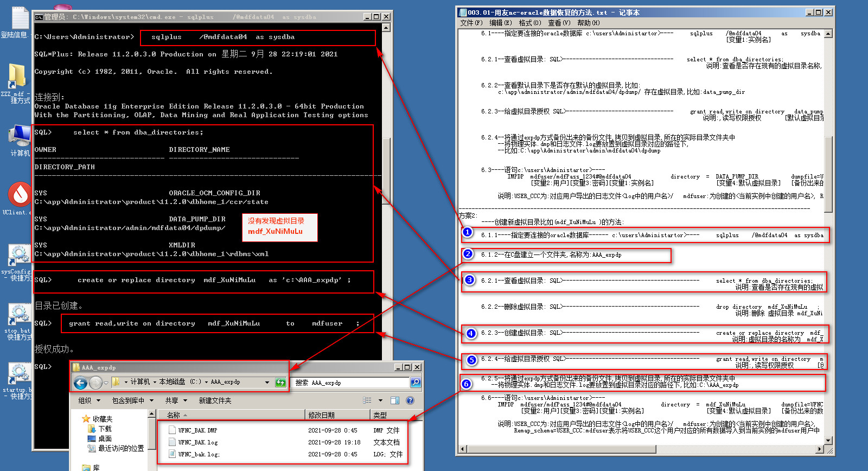
Task: Click the refresh icon beside address bar
Action: [280, 383]
